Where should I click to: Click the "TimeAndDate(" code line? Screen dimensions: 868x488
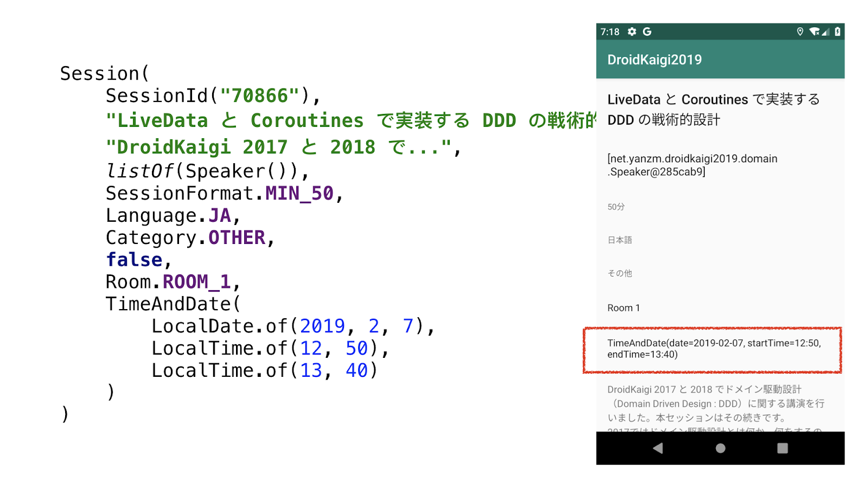click(173, 304)
